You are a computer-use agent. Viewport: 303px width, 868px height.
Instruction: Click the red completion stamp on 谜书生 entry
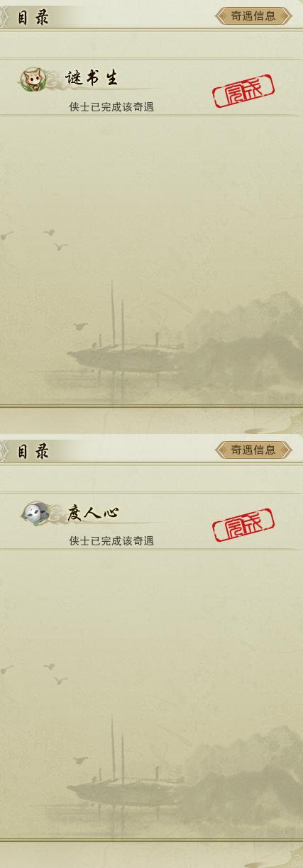tap(243, 91)
